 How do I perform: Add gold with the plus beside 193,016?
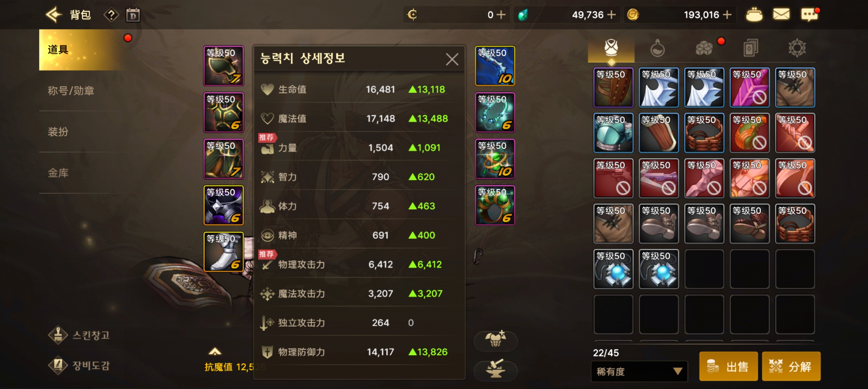(727, 15)
